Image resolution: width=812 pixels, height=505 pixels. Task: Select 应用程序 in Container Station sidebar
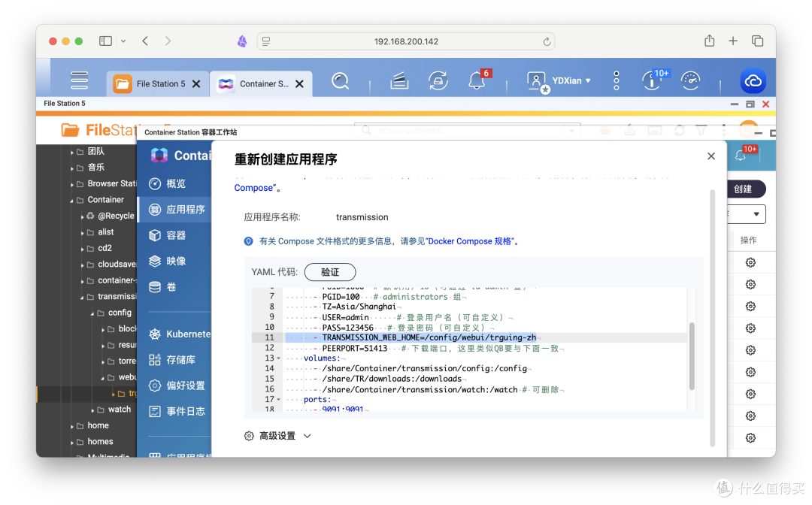(x=174, y=210)
